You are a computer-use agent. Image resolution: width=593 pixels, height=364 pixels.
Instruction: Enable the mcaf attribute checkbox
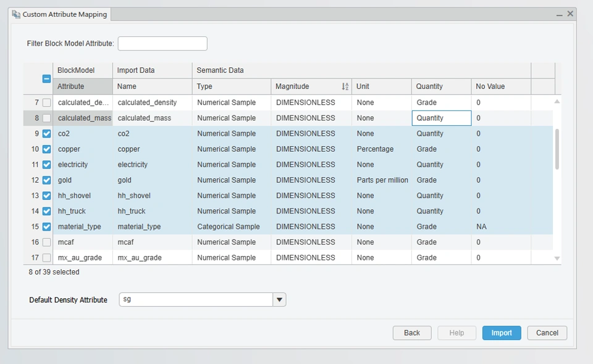[46, 242]
